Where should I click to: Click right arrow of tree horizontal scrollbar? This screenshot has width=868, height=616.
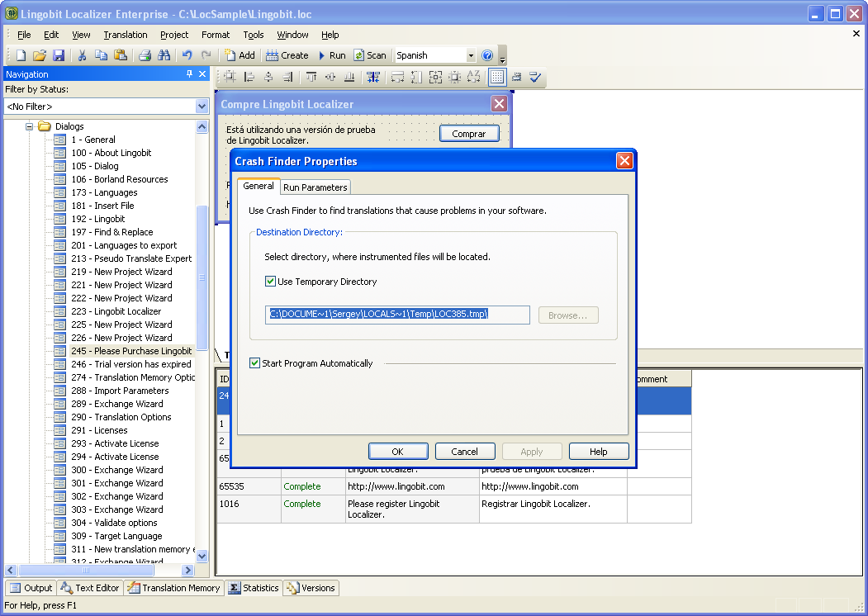point(188,570)
